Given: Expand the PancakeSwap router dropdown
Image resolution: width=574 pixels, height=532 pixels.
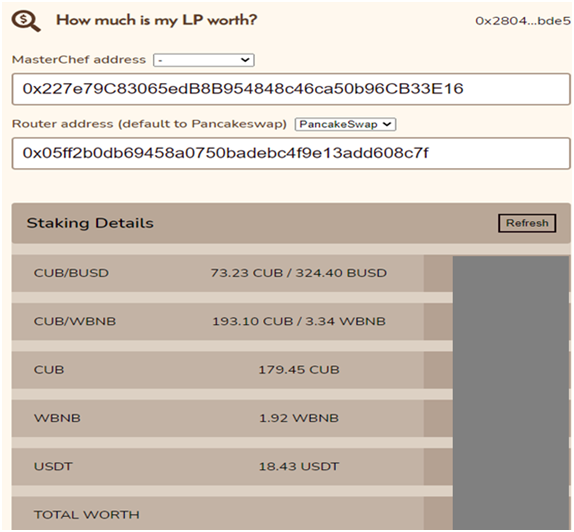Looking at the screenshot, I should (345, 124).
